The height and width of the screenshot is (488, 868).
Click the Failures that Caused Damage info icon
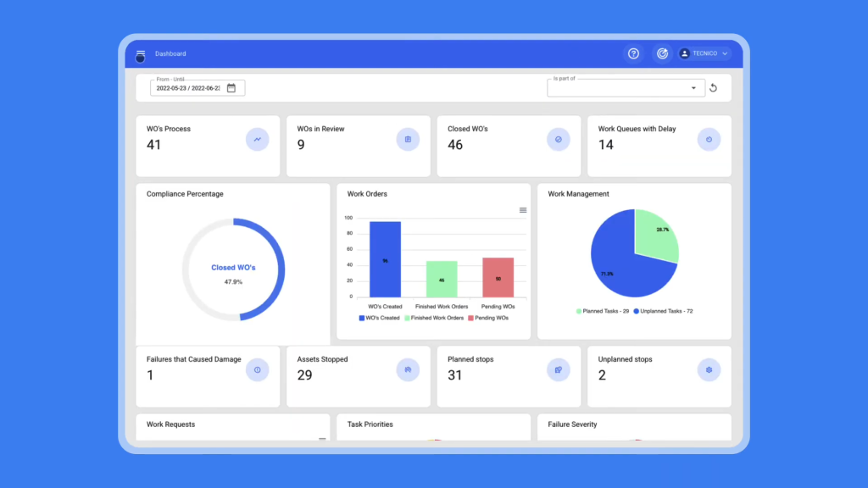[x=258, y=369]
